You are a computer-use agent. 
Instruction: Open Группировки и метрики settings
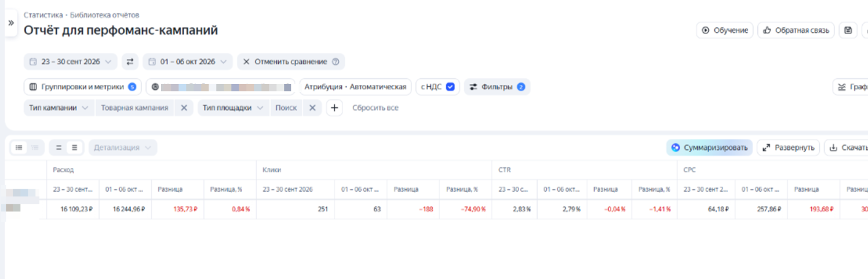click(82, 87)
